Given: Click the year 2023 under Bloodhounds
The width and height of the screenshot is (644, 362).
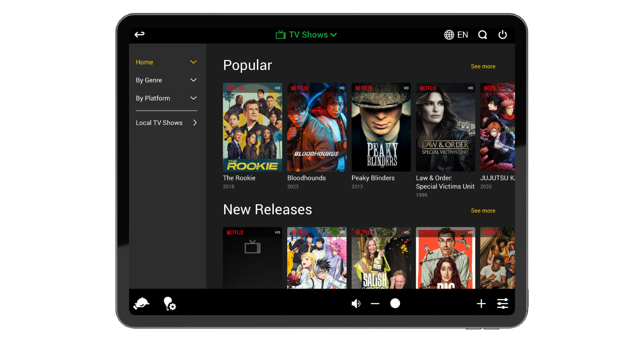Looking at the screenshot, I should click(x=293, y=187).
